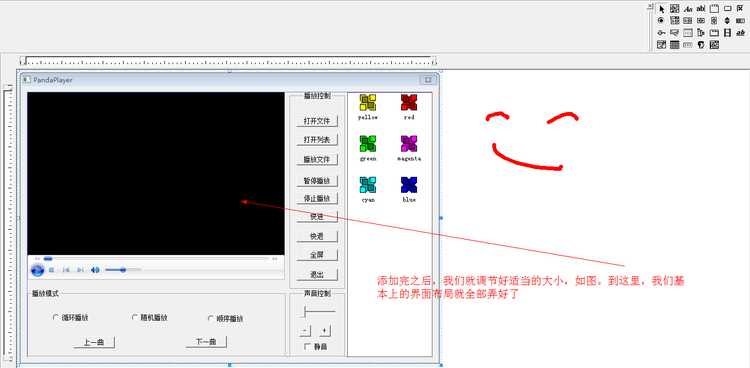This screenshot has height=368, width=750.
Task: Select the yellow item in list control
Action: (367, 106)
